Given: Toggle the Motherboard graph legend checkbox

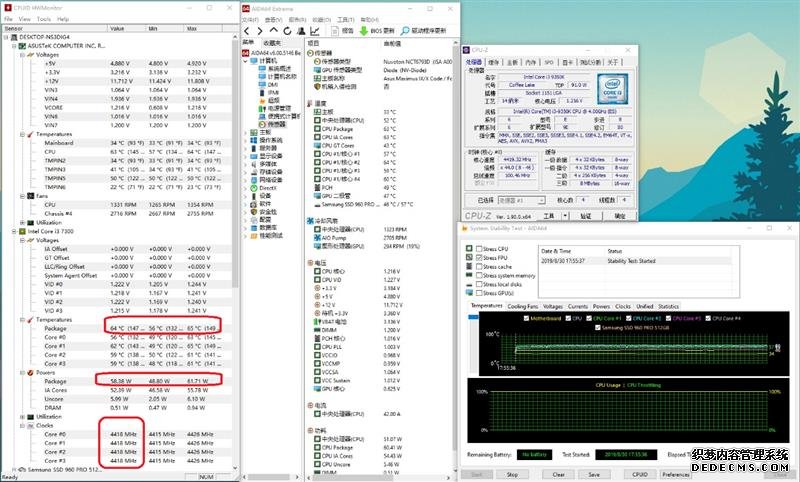Looking at the screenshot, I should [x=526, y=318].
